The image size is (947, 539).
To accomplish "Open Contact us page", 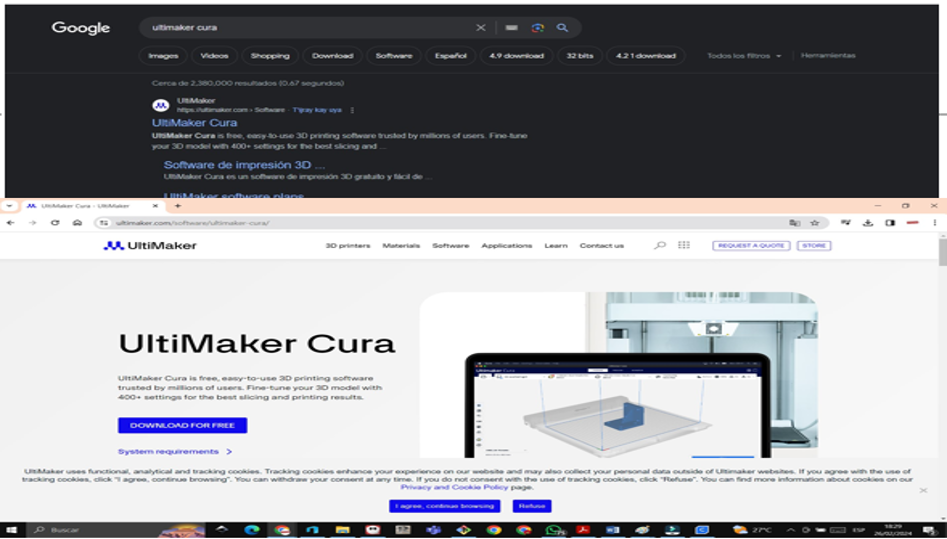I will [602, 246].
